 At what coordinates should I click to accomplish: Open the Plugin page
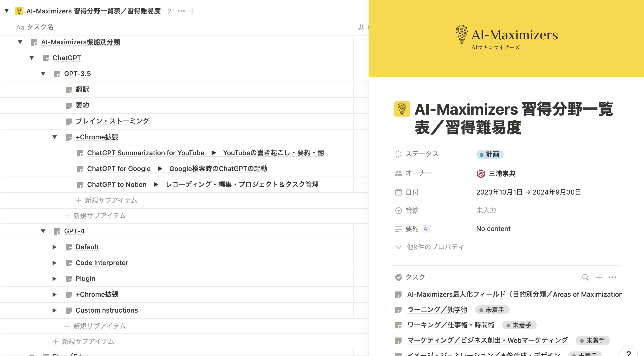[85, 279]
